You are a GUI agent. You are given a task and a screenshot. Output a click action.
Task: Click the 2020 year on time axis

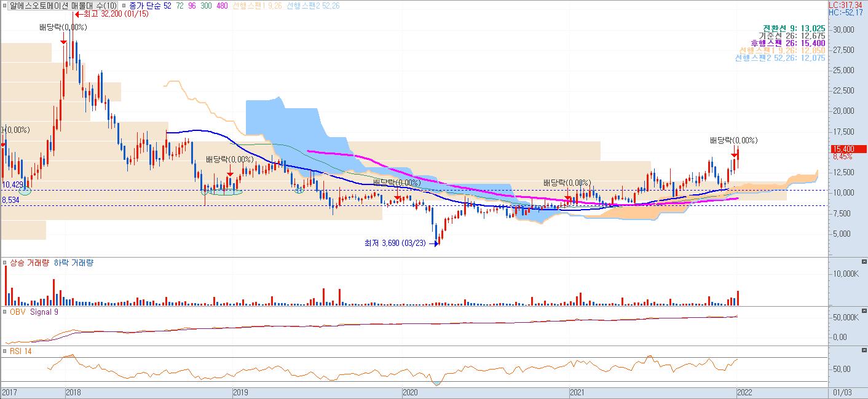tap(410, 392)
